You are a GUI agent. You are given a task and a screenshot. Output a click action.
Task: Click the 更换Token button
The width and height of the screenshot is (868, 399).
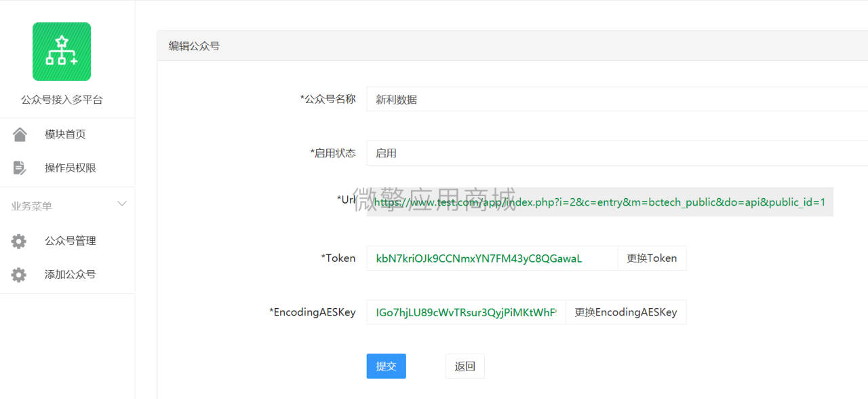tap(652, 258)
